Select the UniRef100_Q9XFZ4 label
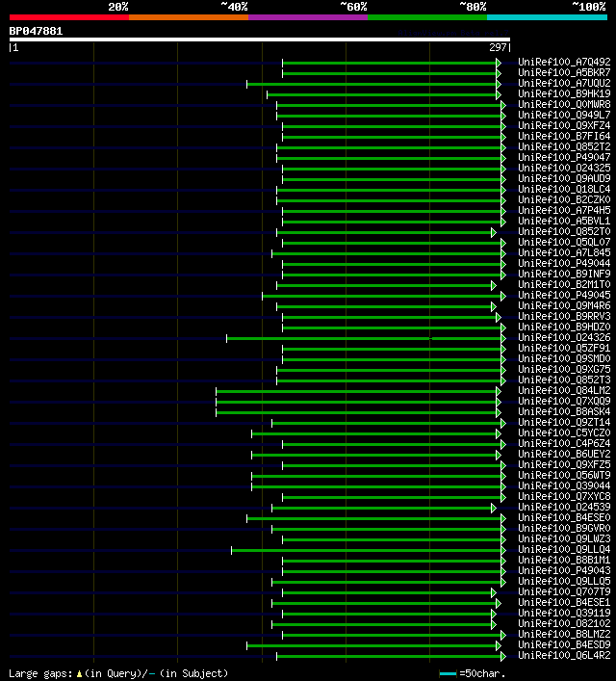616x681 pixels. 564,125
